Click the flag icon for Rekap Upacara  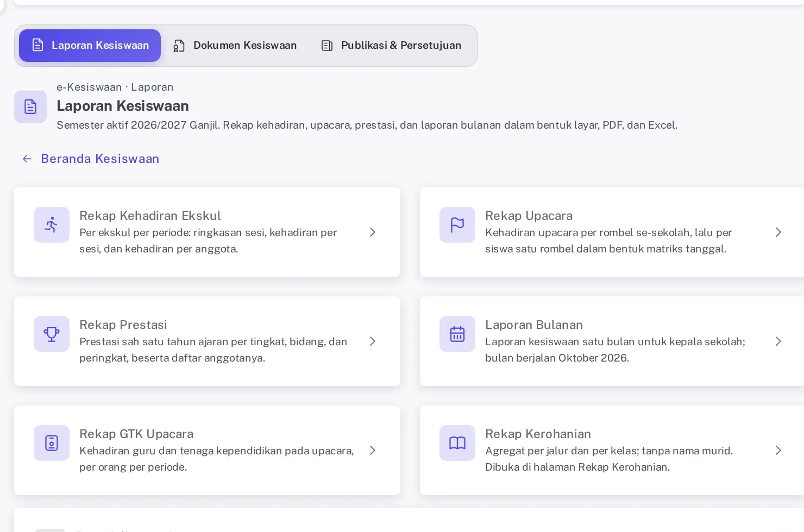(457, 225)
